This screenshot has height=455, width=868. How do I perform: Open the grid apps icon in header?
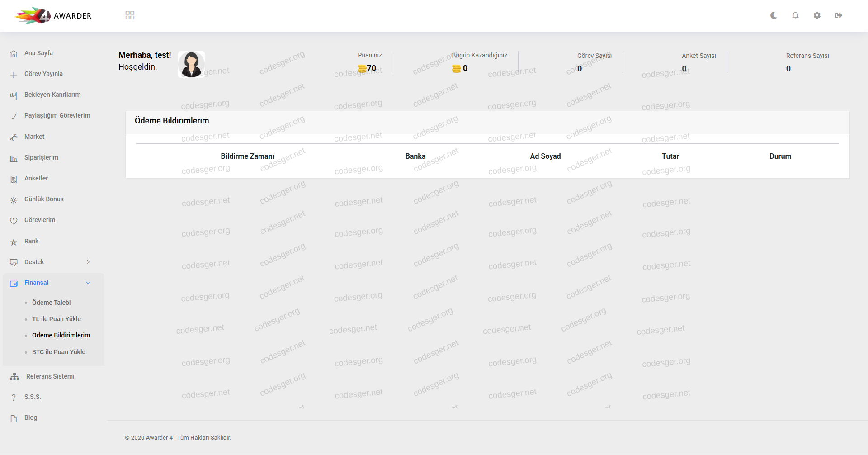[130, 15]
